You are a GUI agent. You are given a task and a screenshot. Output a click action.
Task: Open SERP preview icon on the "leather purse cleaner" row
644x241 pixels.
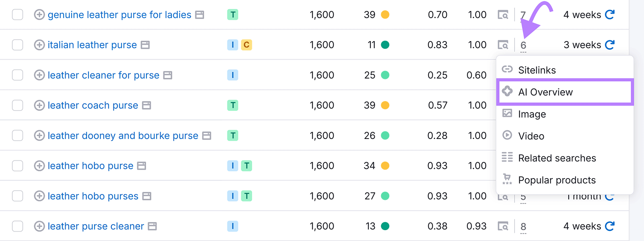(x=503, y=226)
